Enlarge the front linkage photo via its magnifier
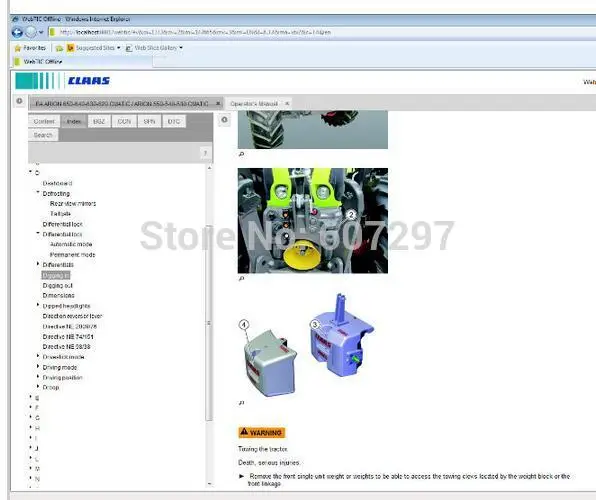Image resolution: width=596 pixels, height=500 pixels. pyautogui.click(x=241, y=278)
